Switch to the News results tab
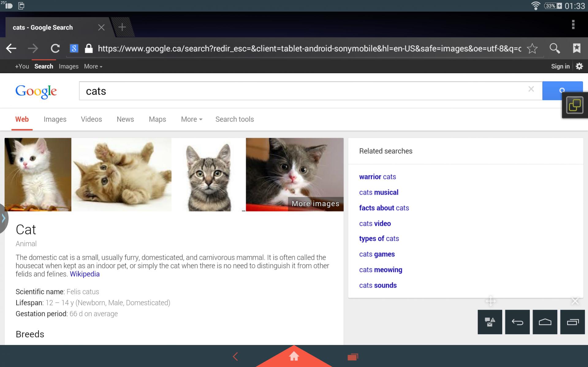 click(x=125, y=119)
